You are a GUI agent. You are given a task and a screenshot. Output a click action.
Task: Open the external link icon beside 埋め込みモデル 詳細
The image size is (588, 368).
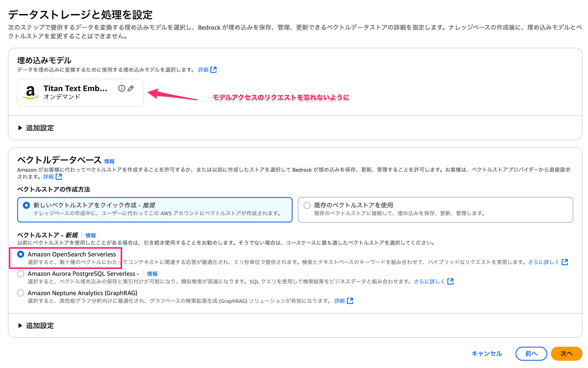click(213, 70)
